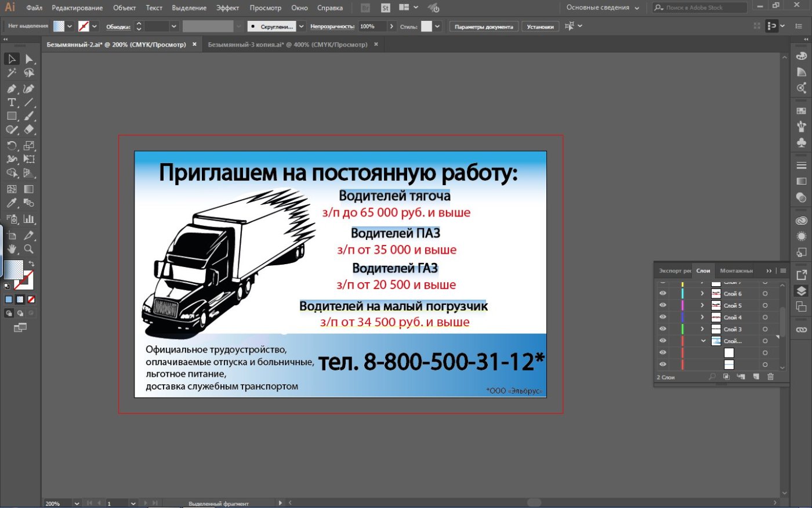Hide layer Слой 6 visibility eye
812x508 pixels.
[x=662, y=294]
